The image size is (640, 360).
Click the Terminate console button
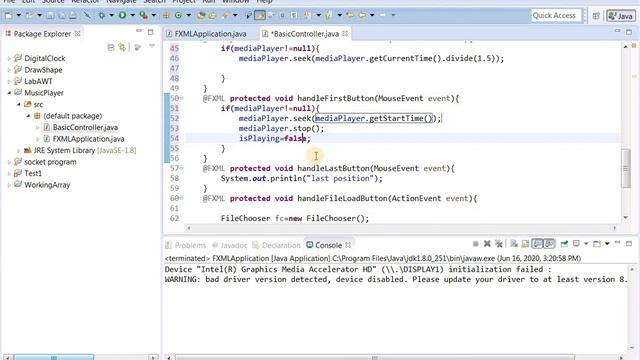tap(476, 244)
